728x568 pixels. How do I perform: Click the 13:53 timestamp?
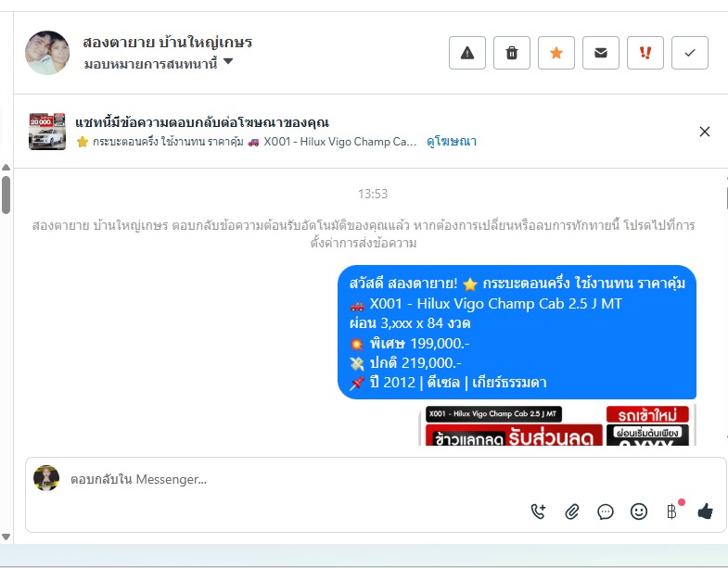(x=373, y=194)
